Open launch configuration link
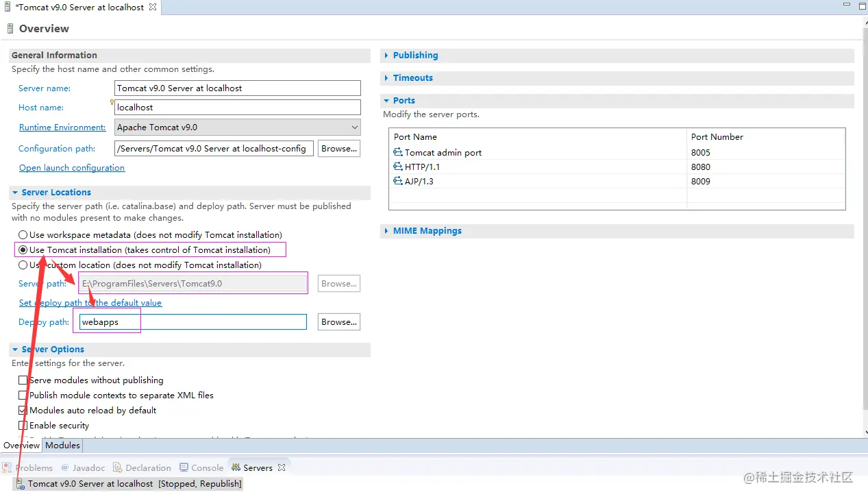868x499 pixels. click(x=72, y=167)
